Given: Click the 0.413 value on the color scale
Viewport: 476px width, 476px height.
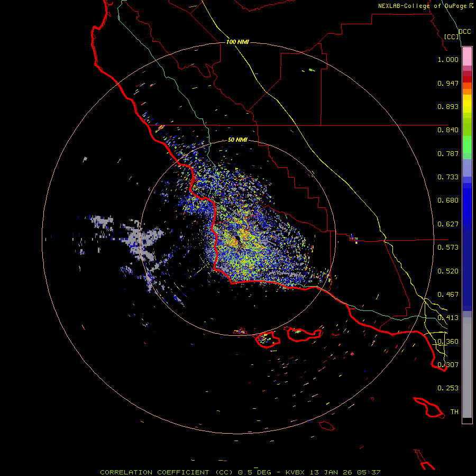Looking at the screenshot, I should [448, 318].
